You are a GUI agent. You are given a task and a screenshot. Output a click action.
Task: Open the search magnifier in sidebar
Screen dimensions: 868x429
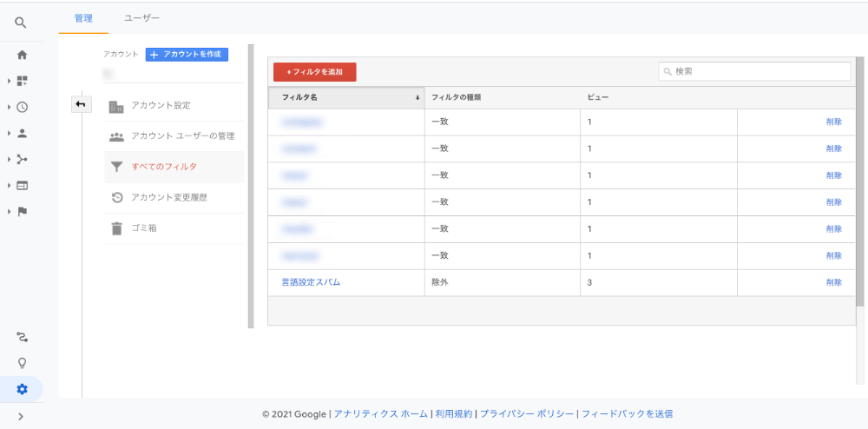pyautogui.click(x=21, y=23)
